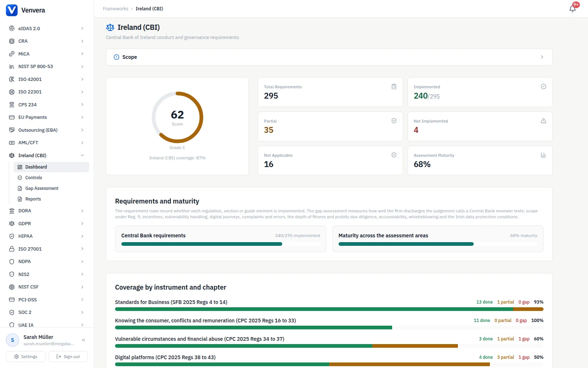Viewport: 588px width, 368px height.
Task: Select the Standards for Business coverage row
Action: [x=329, y=305]
